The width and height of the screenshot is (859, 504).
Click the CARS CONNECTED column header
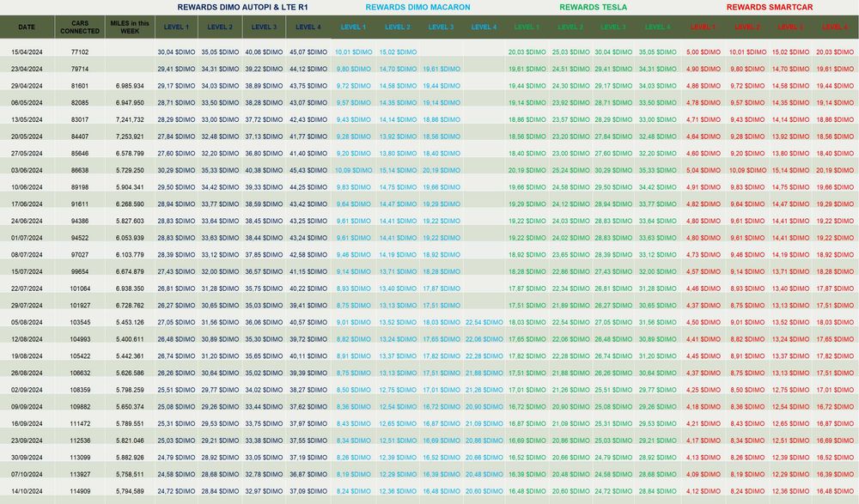(80, 27)
